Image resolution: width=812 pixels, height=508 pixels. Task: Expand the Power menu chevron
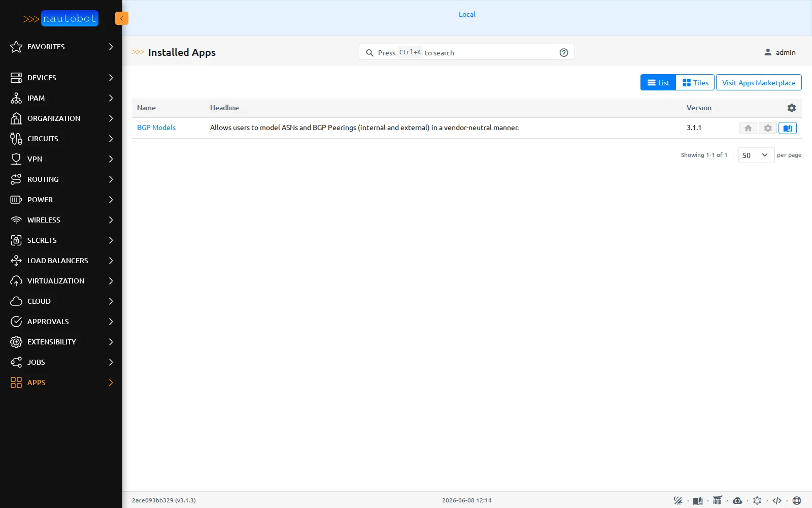click(111, 200)
